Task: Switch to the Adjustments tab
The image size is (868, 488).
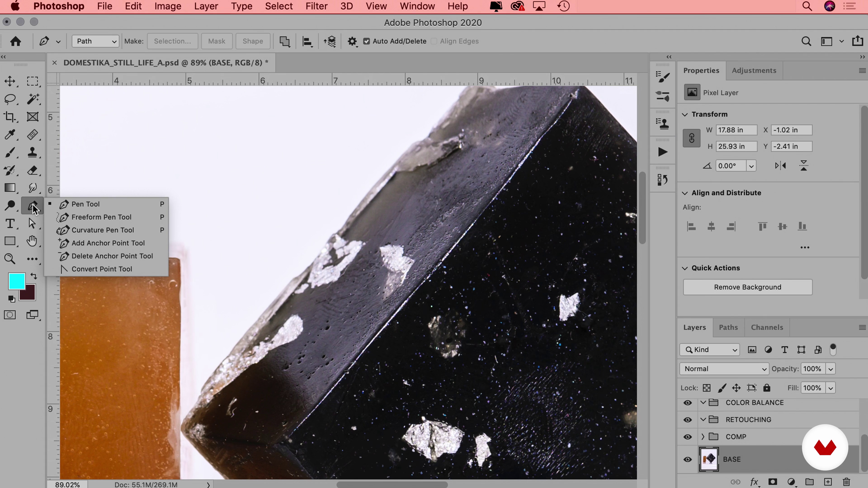Action: point(754,70)
